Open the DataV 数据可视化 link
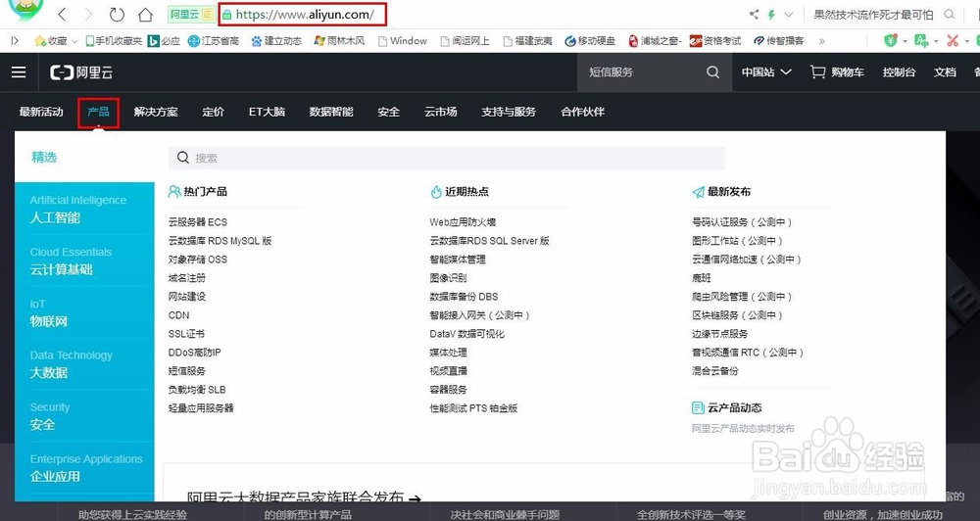 (x=466, y=334)
